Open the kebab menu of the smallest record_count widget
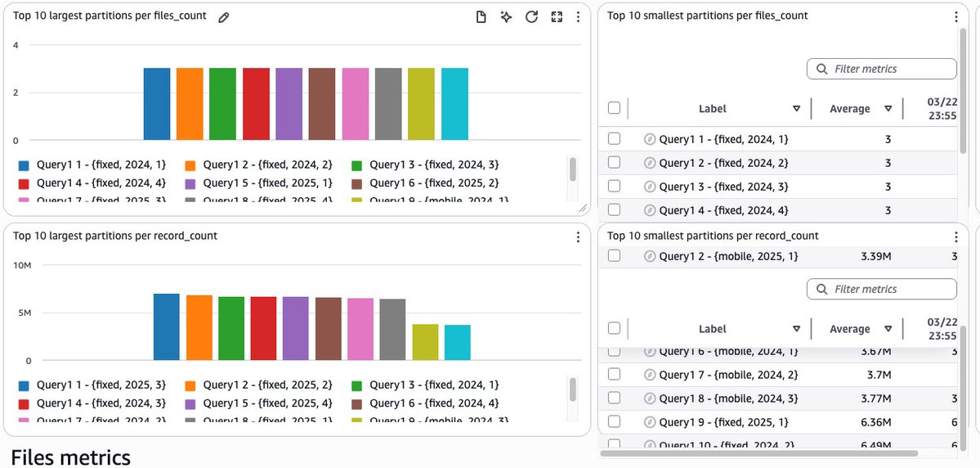The image size is (980, 468). coord(955,236)
